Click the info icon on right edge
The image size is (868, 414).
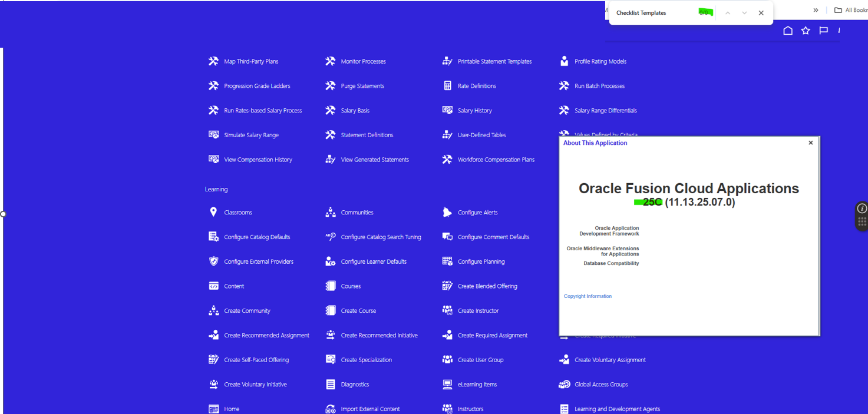click(x=862, y=208)
